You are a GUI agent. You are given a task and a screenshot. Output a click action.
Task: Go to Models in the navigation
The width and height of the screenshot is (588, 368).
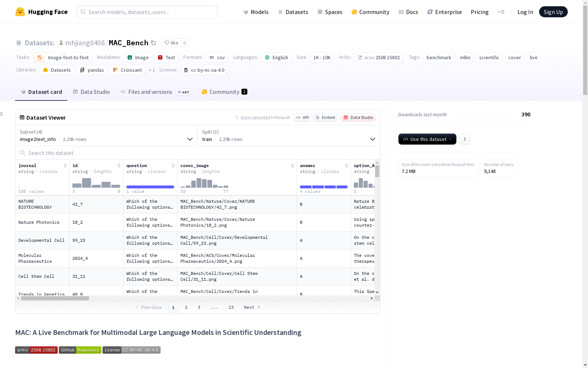click(x=256, y=12)
